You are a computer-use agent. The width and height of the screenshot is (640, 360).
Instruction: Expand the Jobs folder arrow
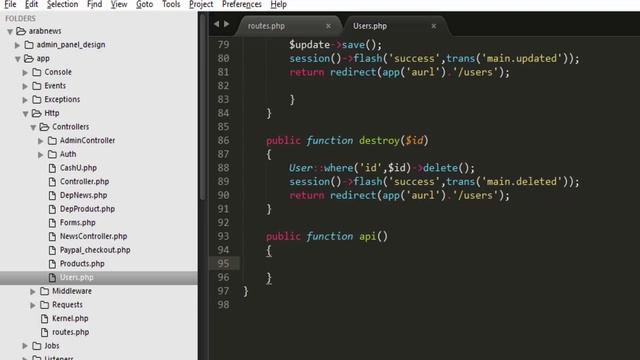(25, 346)
